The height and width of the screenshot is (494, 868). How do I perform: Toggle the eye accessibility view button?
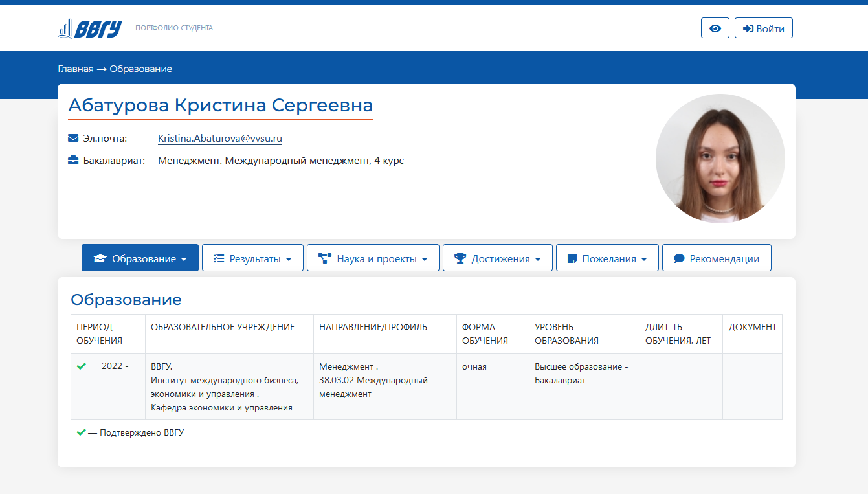coord(715,28)
